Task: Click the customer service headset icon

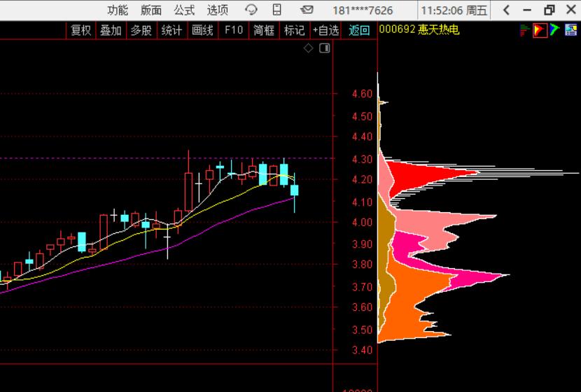Action: [251, 10]
